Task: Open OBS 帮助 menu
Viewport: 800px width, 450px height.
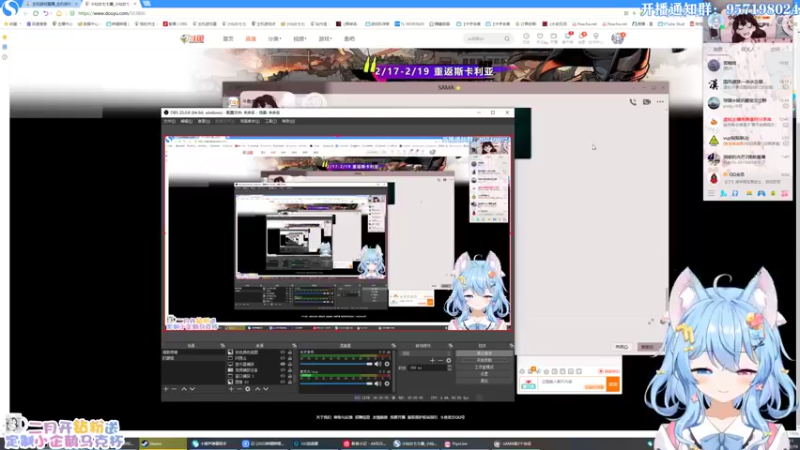Action: [x=288, y=121]
